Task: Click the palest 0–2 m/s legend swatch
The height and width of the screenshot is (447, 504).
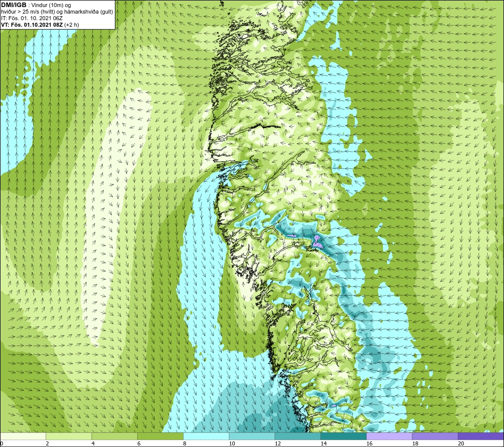Action: [23, 436]
